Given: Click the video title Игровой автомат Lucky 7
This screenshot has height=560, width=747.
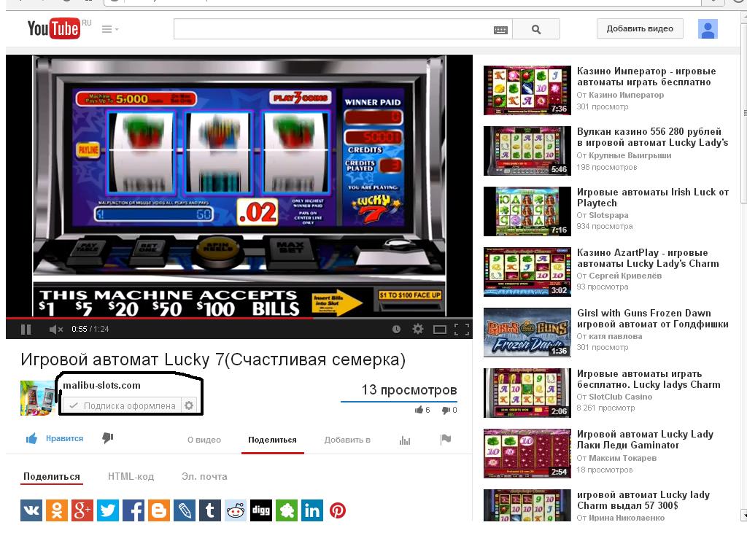Looking at the screenshot, I should tap(213, 359).
